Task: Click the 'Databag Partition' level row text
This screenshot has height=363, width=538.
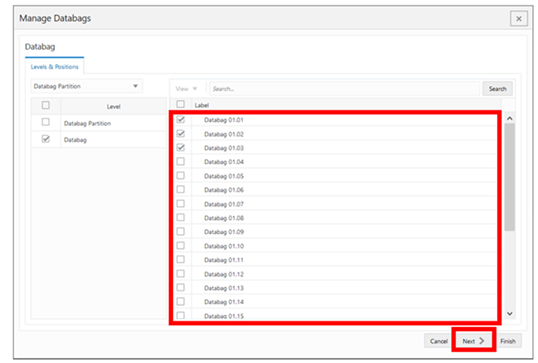Action: click(x=87, y=123)
